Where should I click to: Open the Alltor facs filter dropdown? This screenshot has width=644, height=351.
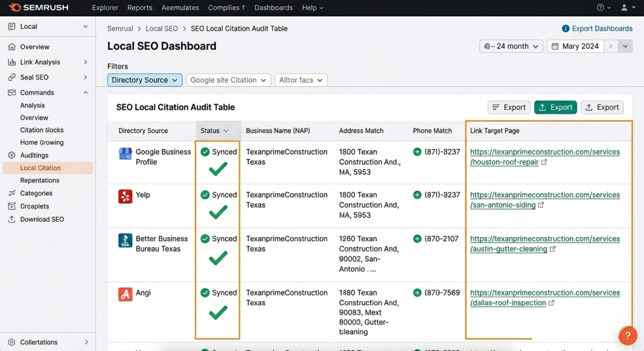(x=301, y=80)
